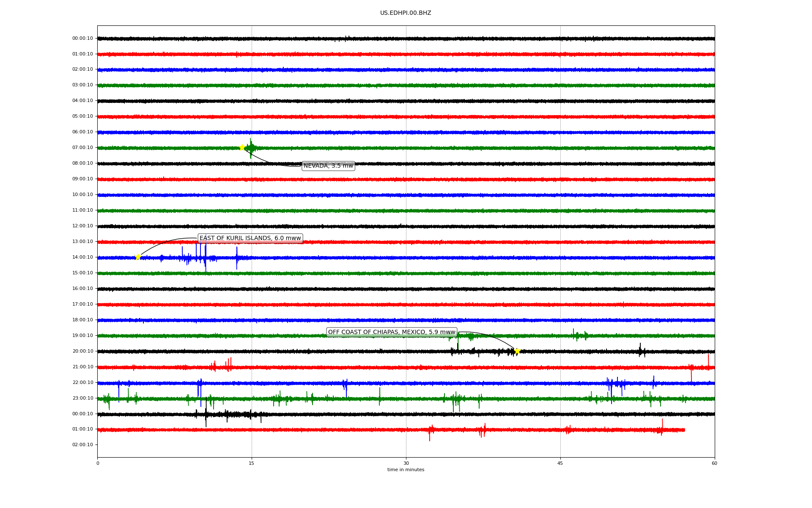Select the 'EAST OF KURIL ISLANDS, 6.0 mww' label
The width and height of the screenshot is (812, 508).
pos(250,238)
